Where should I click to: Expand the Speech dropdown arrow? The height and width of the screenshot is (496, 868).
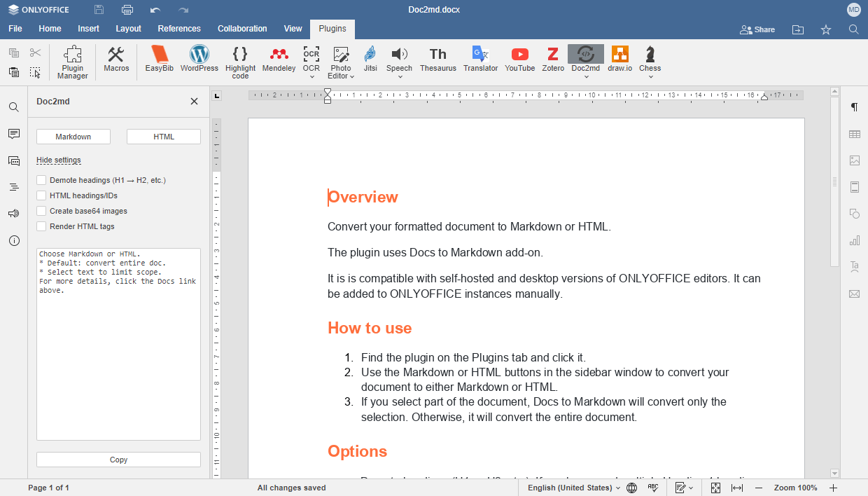400,76
